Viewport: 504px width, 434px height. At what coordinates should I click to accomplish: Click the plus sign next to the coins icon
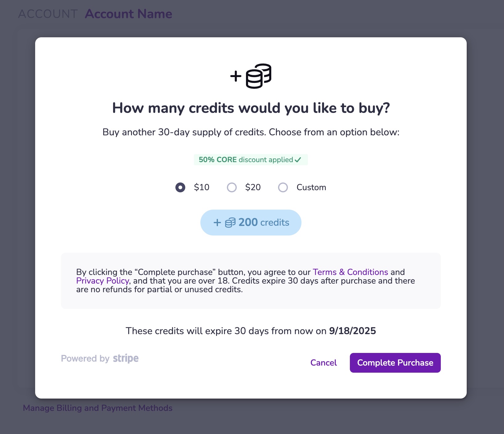pos(236,76)
